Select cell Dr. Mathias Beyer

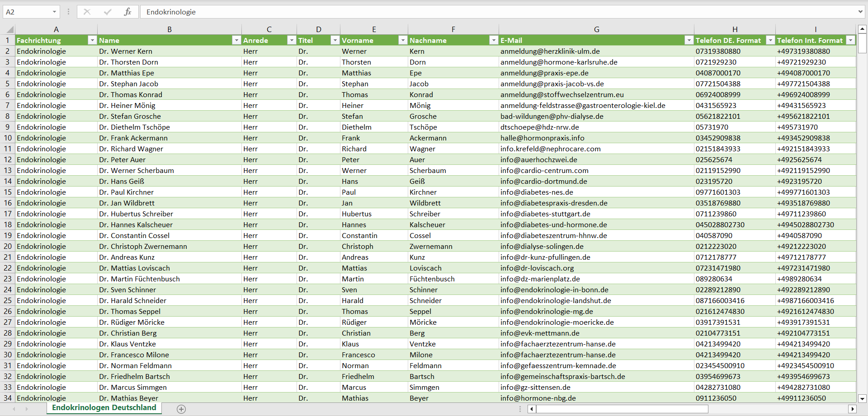[170, 398]
